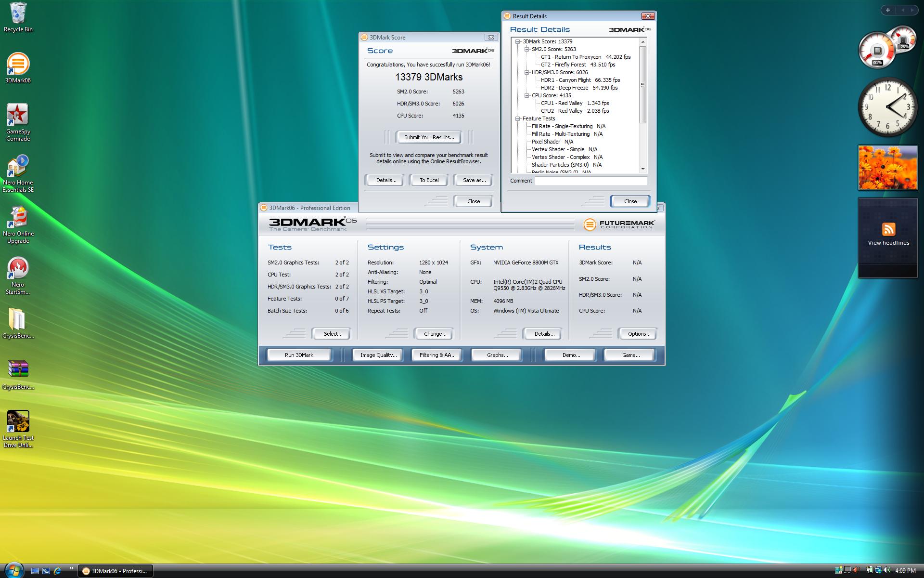Click Run 3DMark button

tap(299, 355)
